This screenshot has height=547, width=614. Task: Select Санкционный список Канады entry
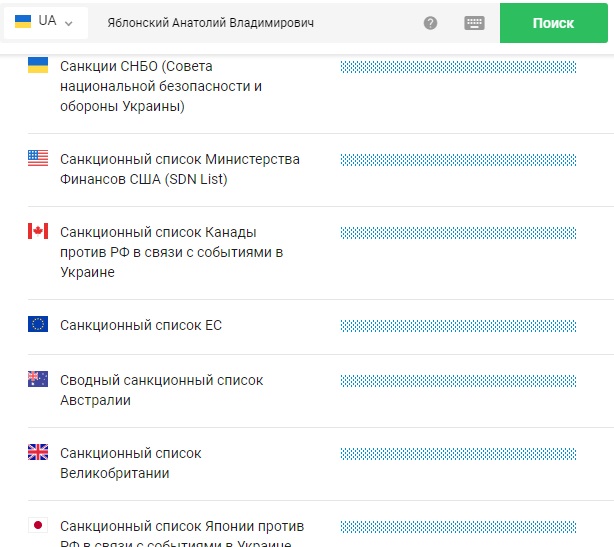tap(171, 252)
